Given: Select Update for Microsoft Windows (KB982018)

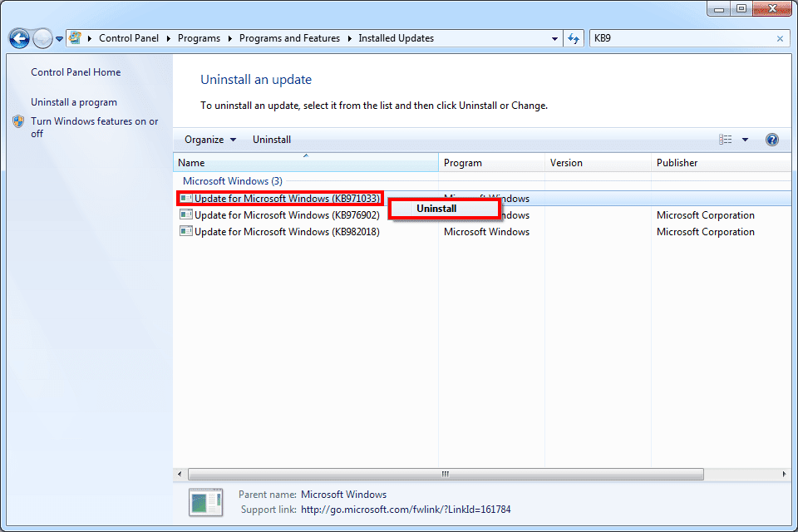Looking at the screenshot, I should pos(287,232).
